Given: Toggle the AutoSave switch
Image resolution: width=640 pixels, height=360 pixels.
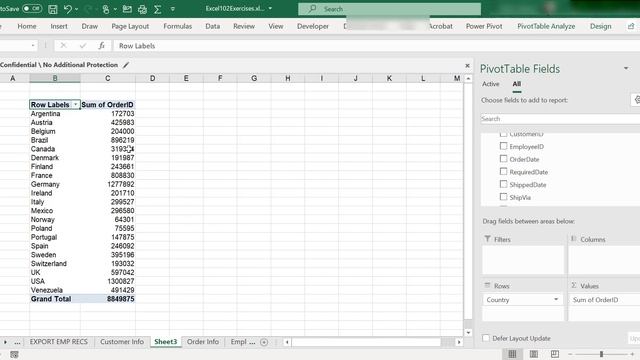Looking at the screenshot, I should (x=31, y=9).
